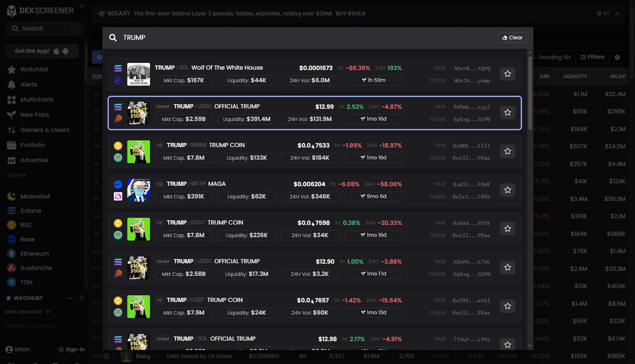635x364 pixels.
Task: Star the OFFICIAL TRUMP $12.99 pair
Action: [x=508, y=113]
